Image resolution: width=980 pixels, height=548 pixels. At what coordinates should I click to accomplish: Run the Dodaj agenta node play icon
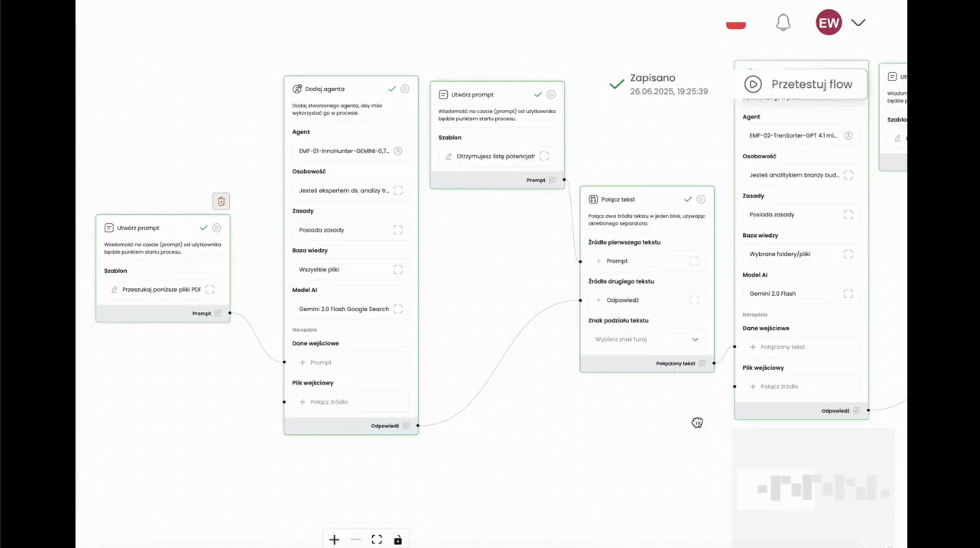point(405,89)
